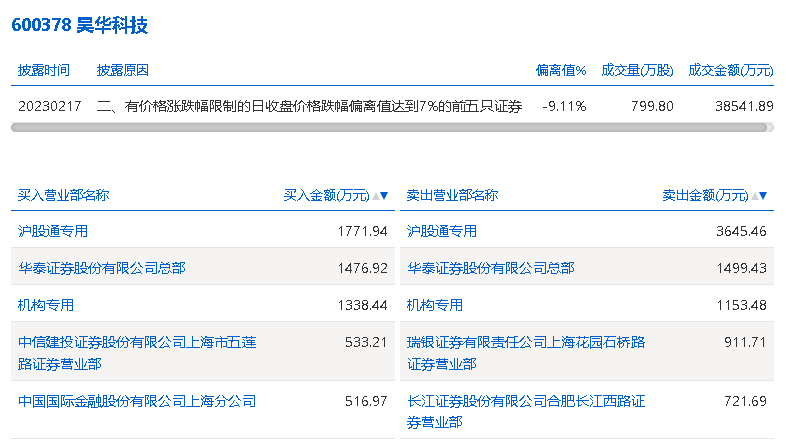Click the 卖出金额(万元) column header
Image resolution: width=786 pixels, height=444 pixels.
point(705,196)
